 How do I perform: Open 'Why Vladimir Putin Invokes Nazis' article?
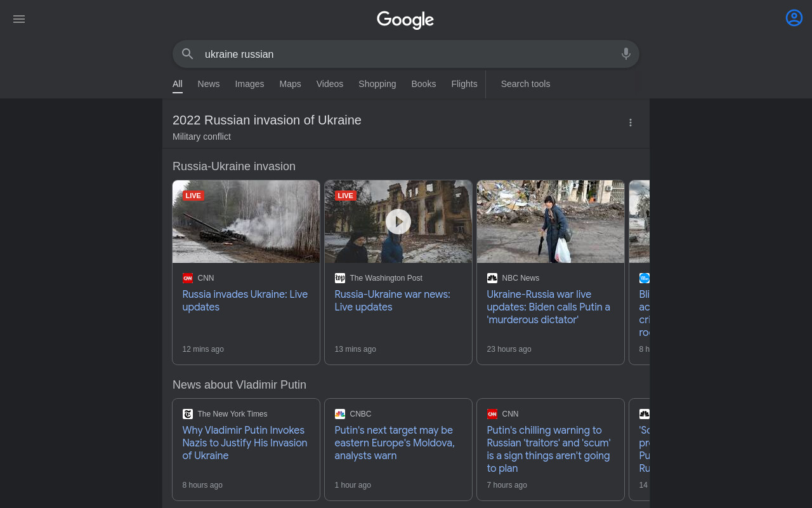(x=245, y=443)
